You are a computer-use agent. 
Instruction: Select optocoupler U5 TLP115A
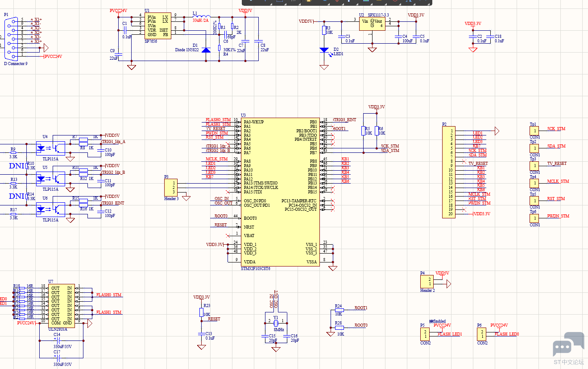click(50, 178)
